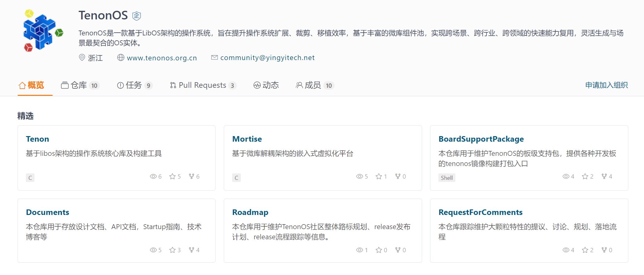Click the TenonOS organization logo
644x275 pixels.
[x=43, y=30]
